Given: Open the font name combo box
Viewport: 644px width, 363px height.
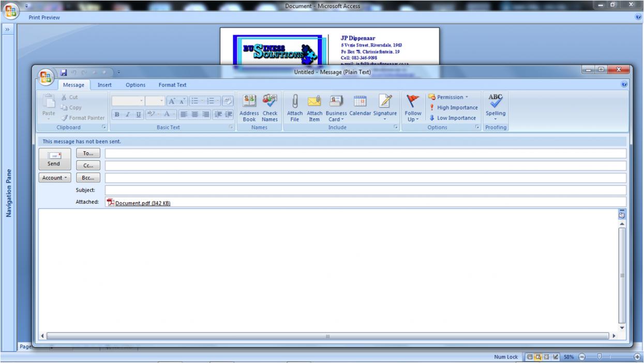Looking at the screenshot, I should coord(128,100).
